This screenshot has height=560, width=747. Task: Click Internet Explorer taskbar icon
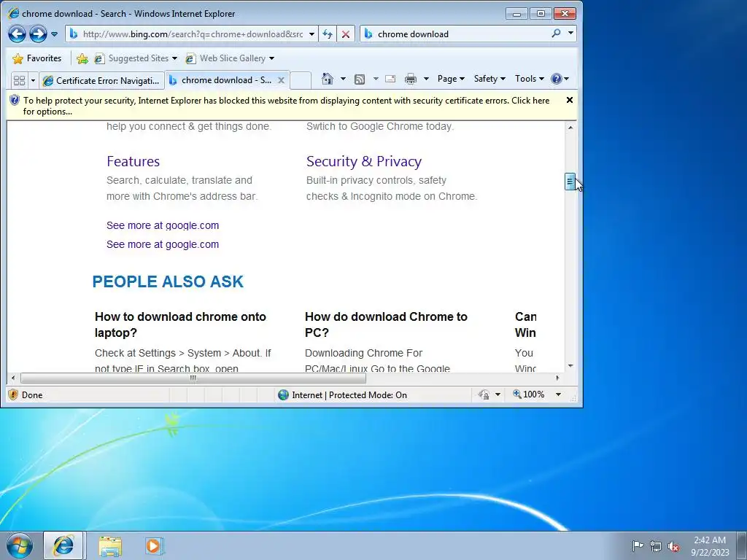[63, 545]
